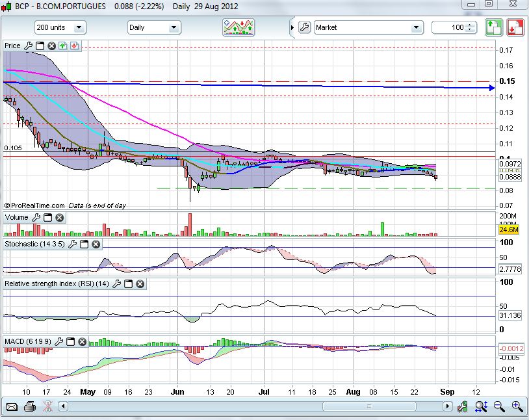This screenshot has height=420, width=529.
Task: Click the "Volume" panel title
Action: pyautogui.click(x=16, y=217)
